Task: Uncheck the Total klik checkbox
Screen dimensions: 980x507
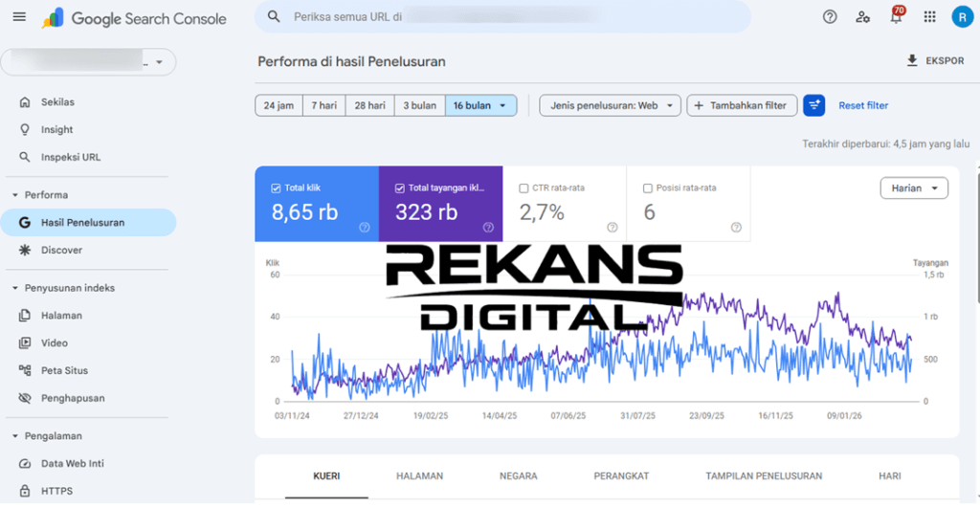Action: point(276,187)
